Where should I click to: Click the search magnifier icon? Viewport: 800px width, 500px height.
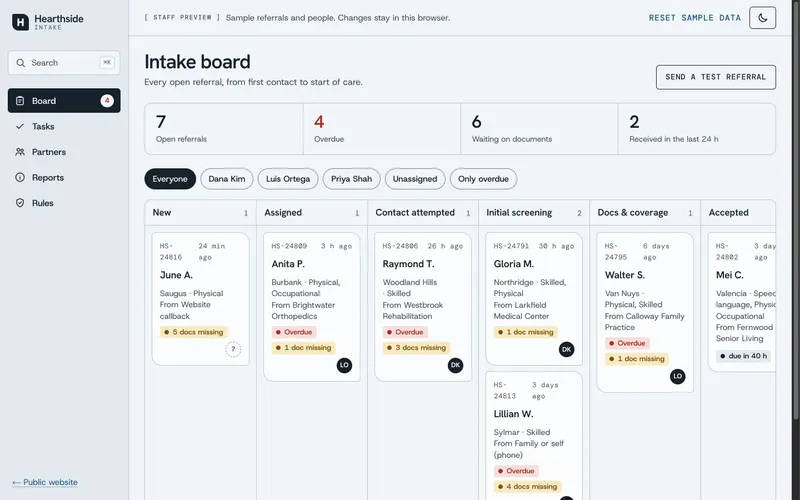20,63
